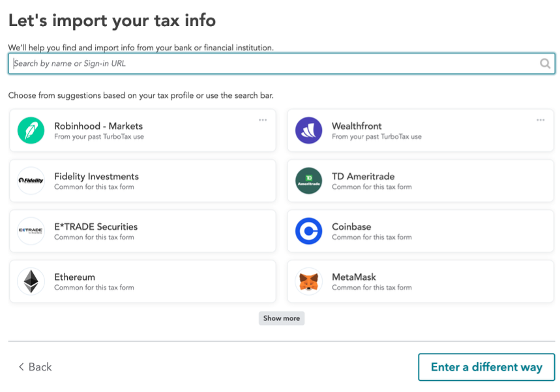Screen dimensions: 560x392
Task: Focus the Search by name or URL field
Action: pyautogui.click(x=282, y=64)
